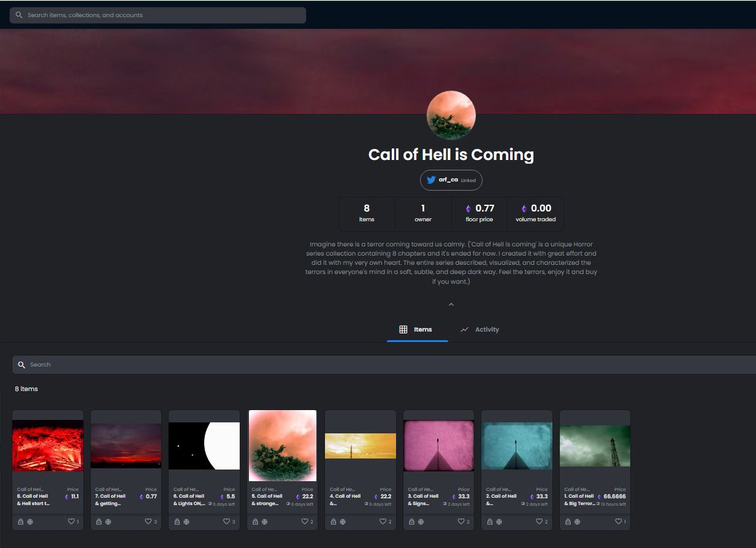Screen dimensions: 756x548
Task: Click the 'Call of Hell is Coming' heading
Action: coord(451,155)
